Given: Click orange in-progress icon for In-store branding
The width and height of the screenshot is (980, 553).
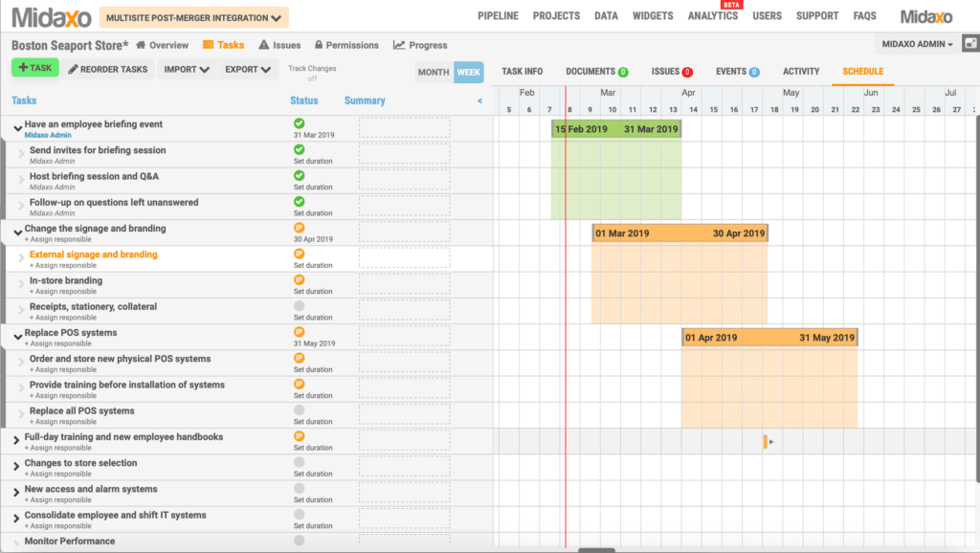Looking at the screenshot, I should [x=299, y=279].
